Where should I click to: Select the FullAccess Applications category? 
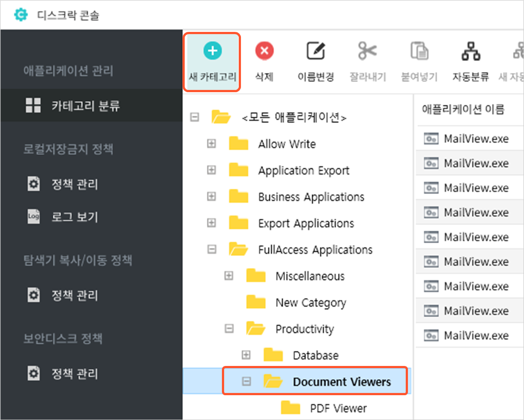[315, 249]
